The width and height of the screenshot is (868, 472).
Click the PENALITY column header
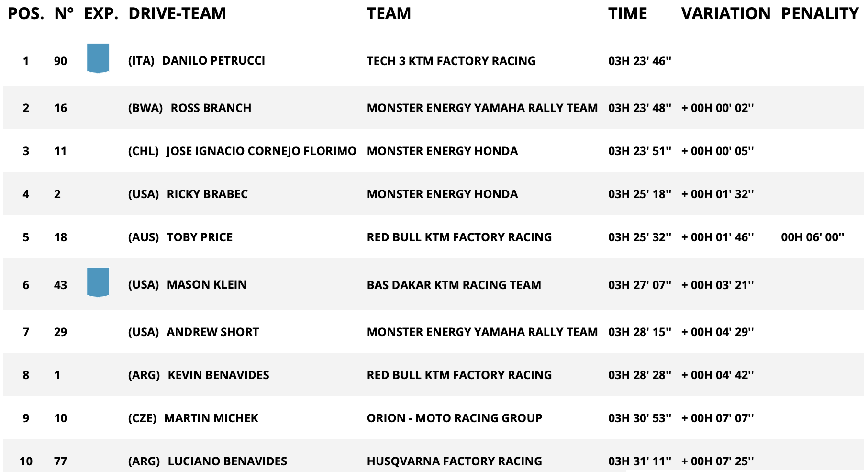pos(820,13)
